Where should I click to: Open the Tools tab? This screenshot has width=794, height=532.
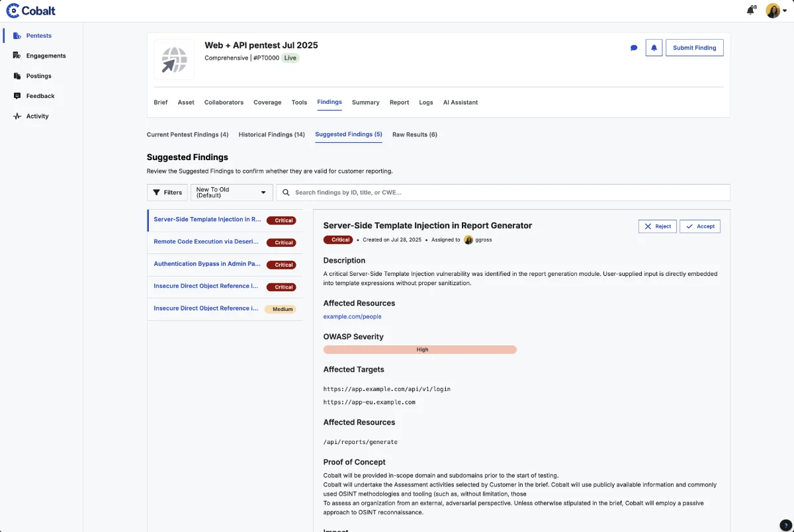pos(299,103)
